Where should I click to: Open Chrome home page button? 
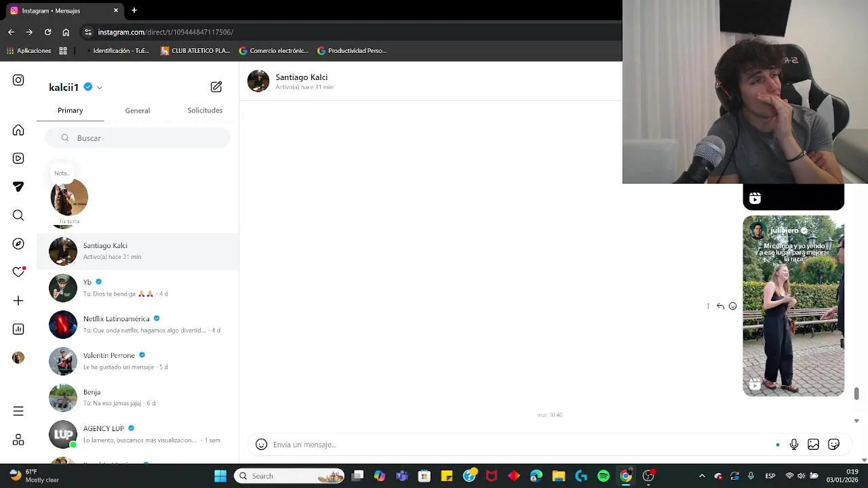(x=66, y=32)
